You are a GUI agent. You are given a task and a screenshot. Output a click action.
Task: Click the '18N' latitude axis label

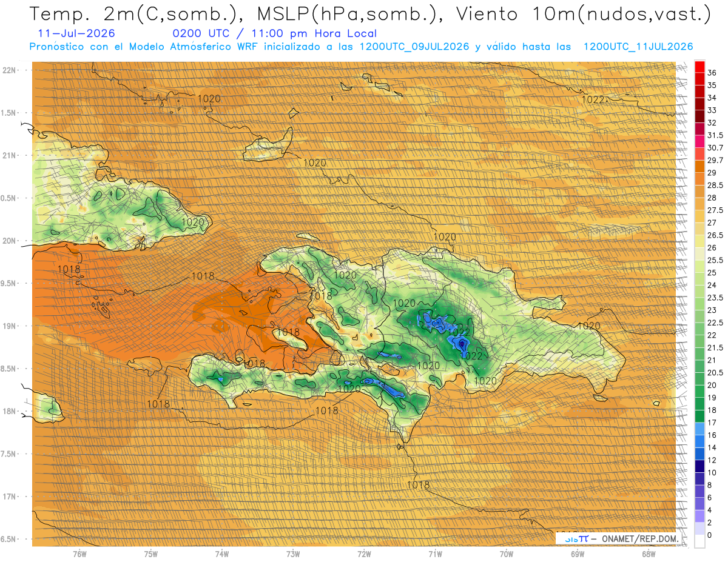click(x=8, y=412)
